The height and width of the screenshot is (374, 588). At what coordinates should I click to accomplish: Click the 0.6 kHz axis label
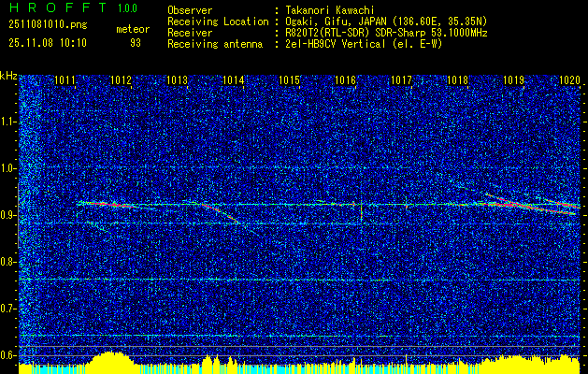(7, 355)
